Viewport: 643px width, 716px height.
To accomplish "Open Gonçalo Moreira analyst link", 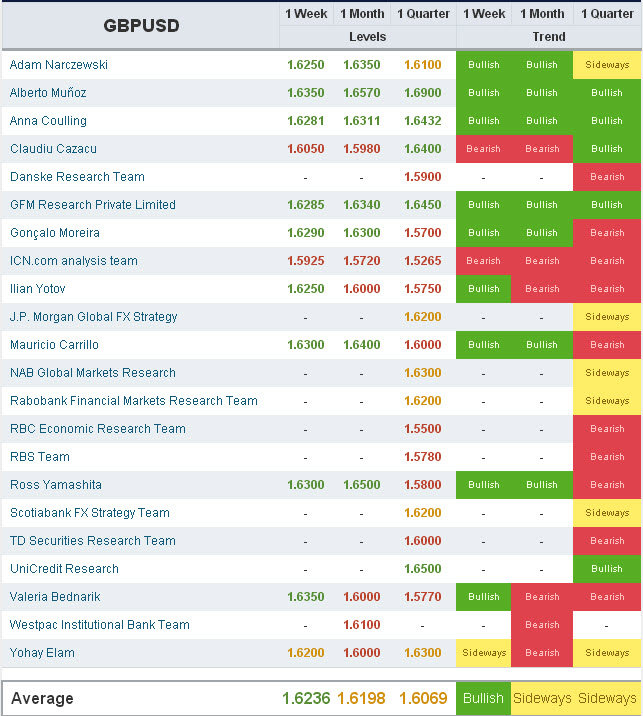I will coord(55,233).
